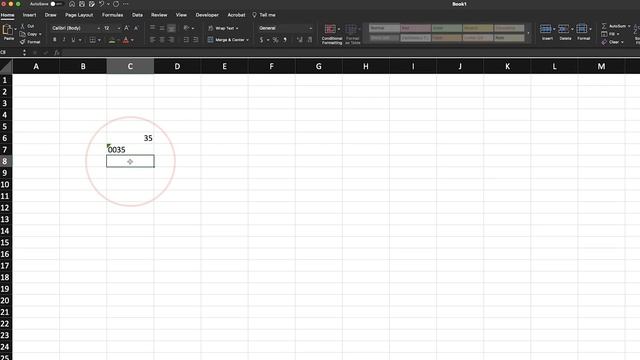Click the Undo arrow icon
The image size is (640, 360).
click(101, 4)
